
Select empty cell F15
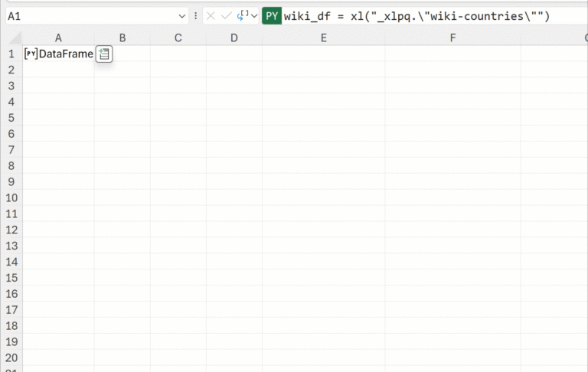[452, 278]
